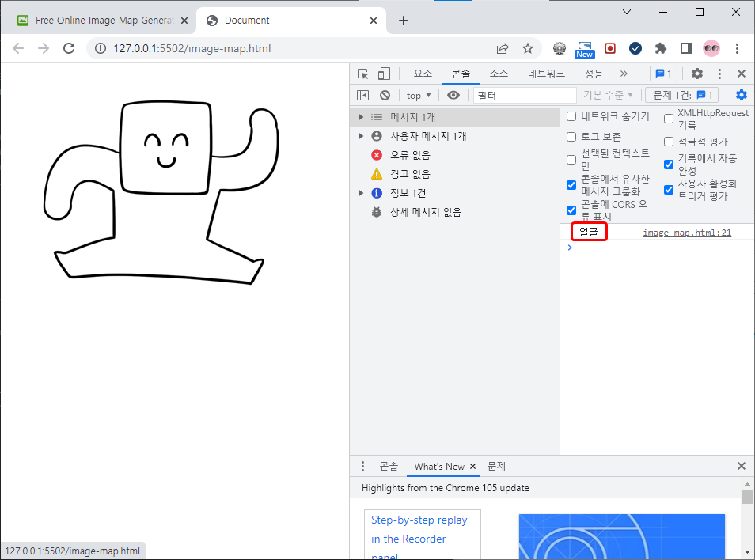Close the DevTools panel

(742, 74)
